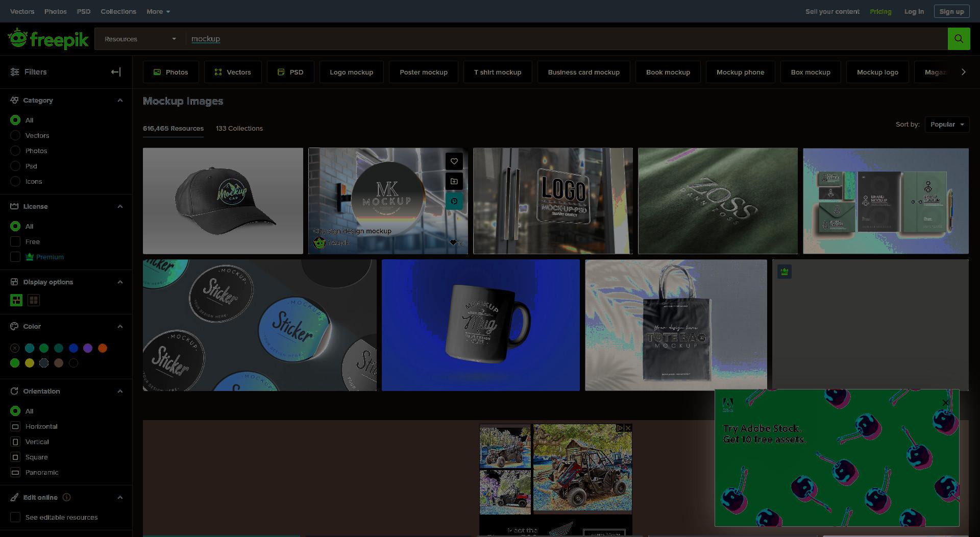Screen dimensions: 980x537
Task: Click the Orientation section icon
Action: [x=14, y=391]
